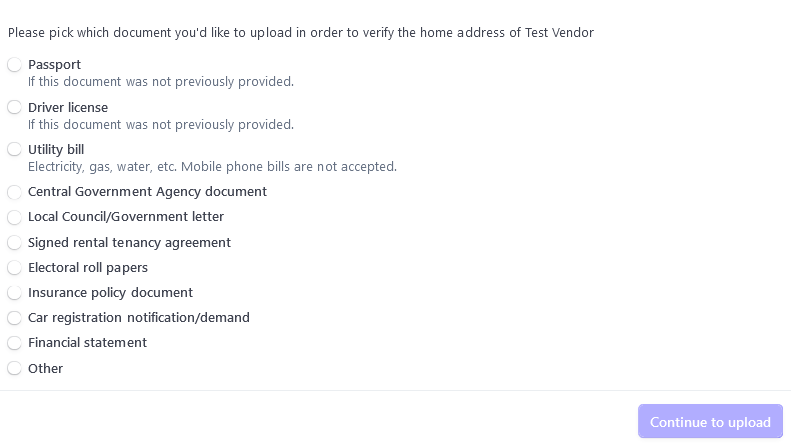Click the 'Insurance policy document' label text

[110, 292]
